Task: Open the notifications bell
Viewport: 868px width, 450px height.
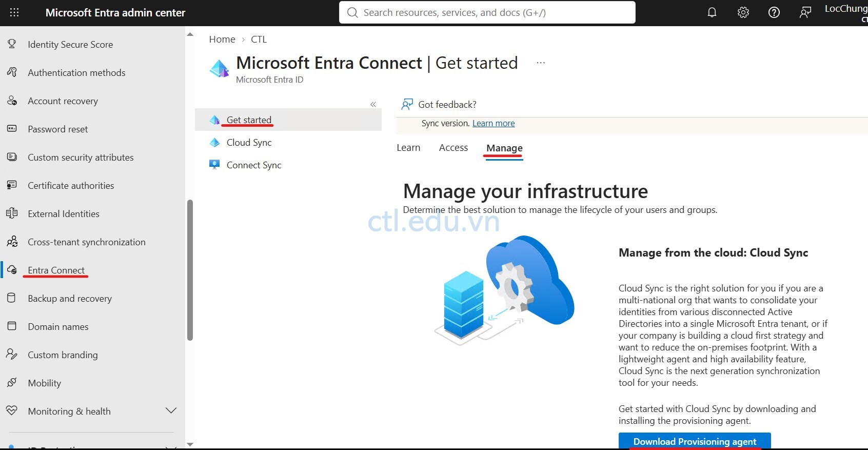Action: tap(712, 12)
